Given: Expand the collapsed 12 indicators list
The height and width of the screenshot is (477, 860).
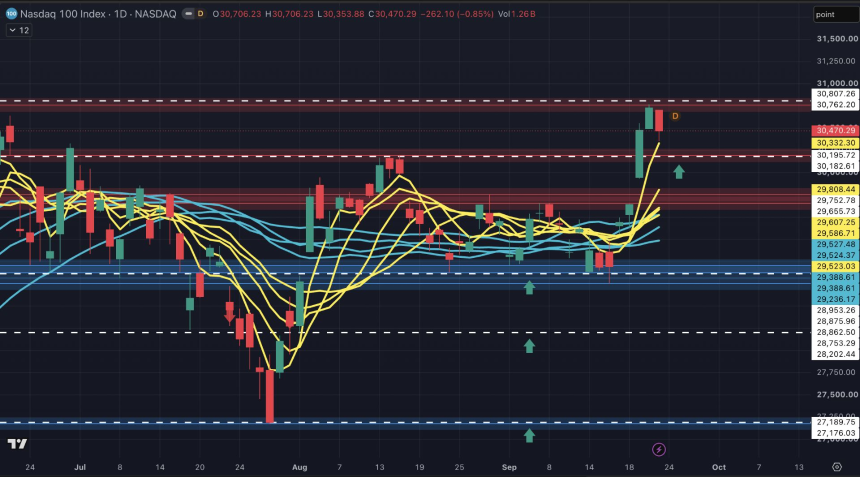Looking at the screenshot, I should coord(19,30).
